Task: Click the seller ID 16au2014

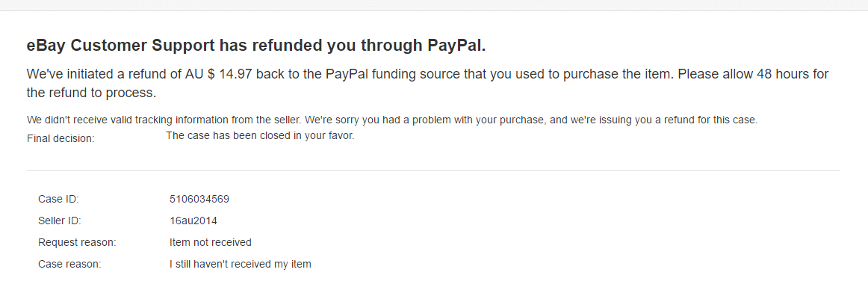Action: [x=193, y=221]
